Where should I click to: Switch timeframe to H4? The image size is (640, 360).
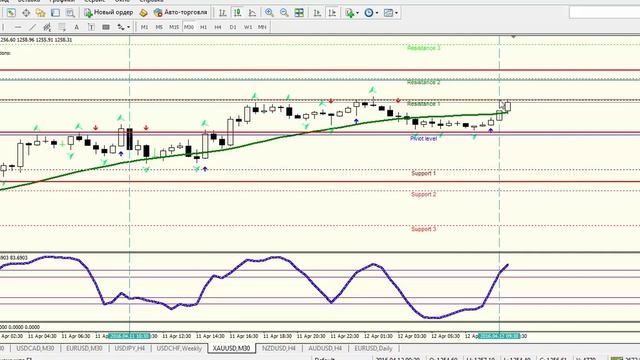coord(218,27)
